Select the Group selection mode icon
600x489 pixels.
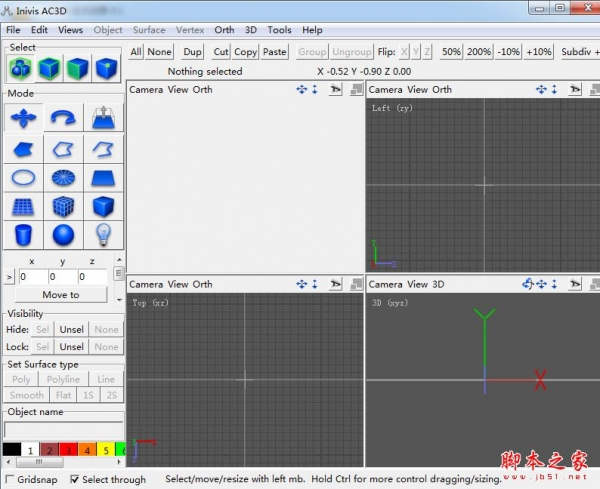coord(21,68)
